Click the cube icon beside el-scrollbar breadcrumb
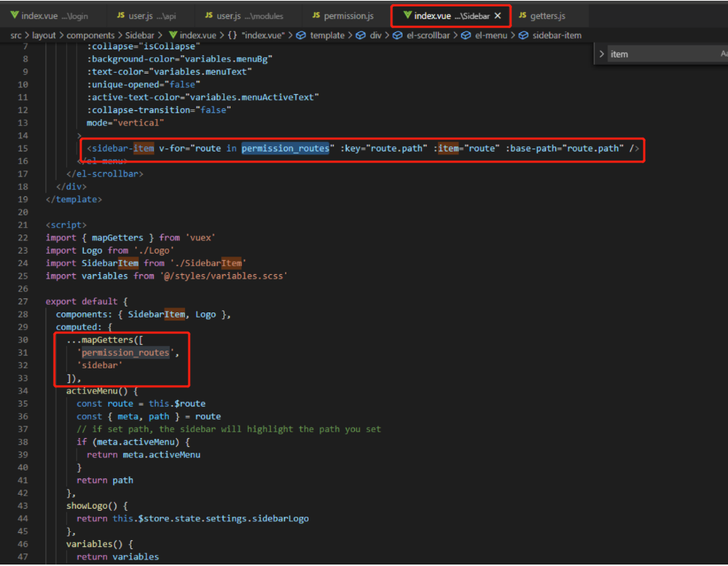The width and height of the screenshot is (728, 566). [397, 35]
